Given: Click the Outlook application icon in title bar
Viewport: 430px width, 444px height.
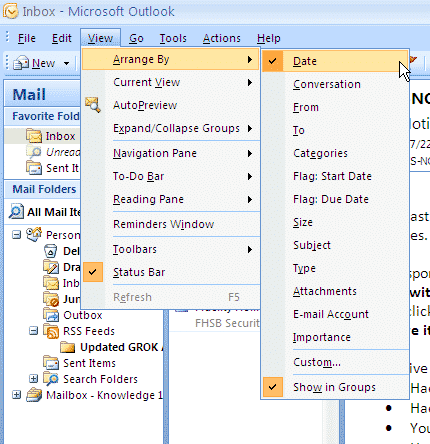Looking at the screenshot, I should (x=10, y=11).
